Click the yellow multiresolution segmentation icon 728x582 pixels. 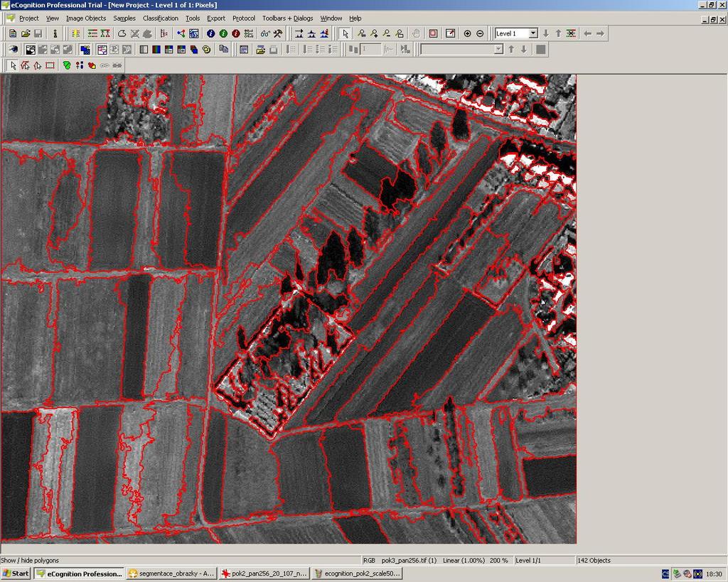(x=75, y=33)
